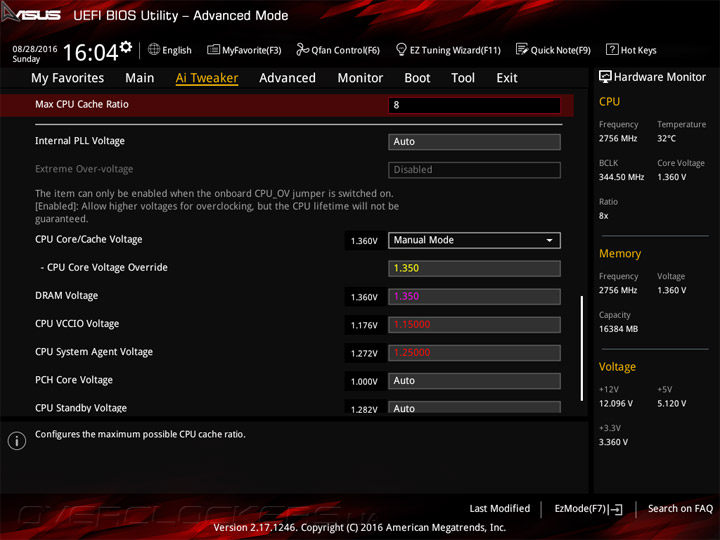720x540 pixels.
Task: Select the DRAM Voltage label
Action: [67, 296]
